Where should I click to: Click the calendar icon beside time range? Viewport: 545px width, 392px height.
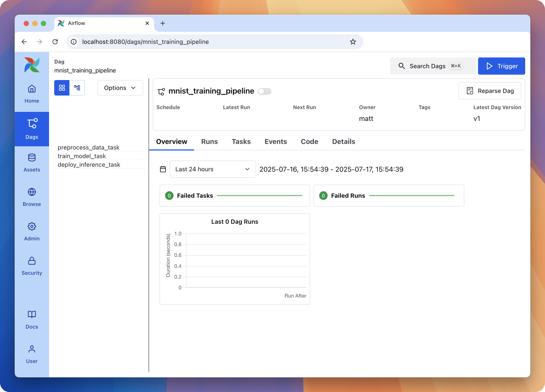point(163,169)
